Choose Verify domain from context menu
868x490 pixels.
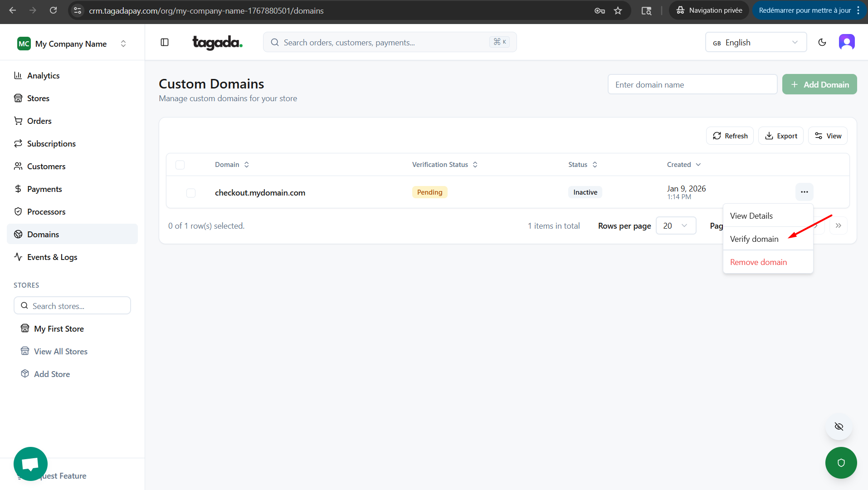click(x=754, y=239)
